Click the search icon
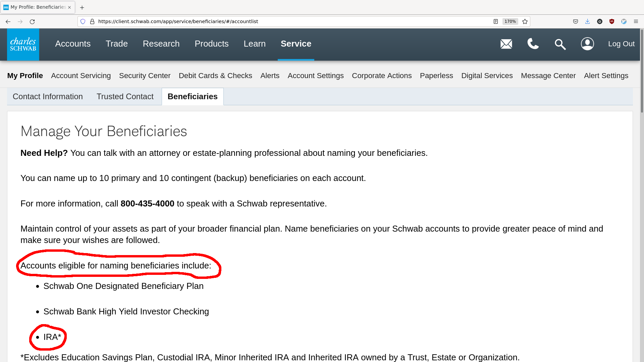This screenshot has height=362, width=644. [560, 44]
